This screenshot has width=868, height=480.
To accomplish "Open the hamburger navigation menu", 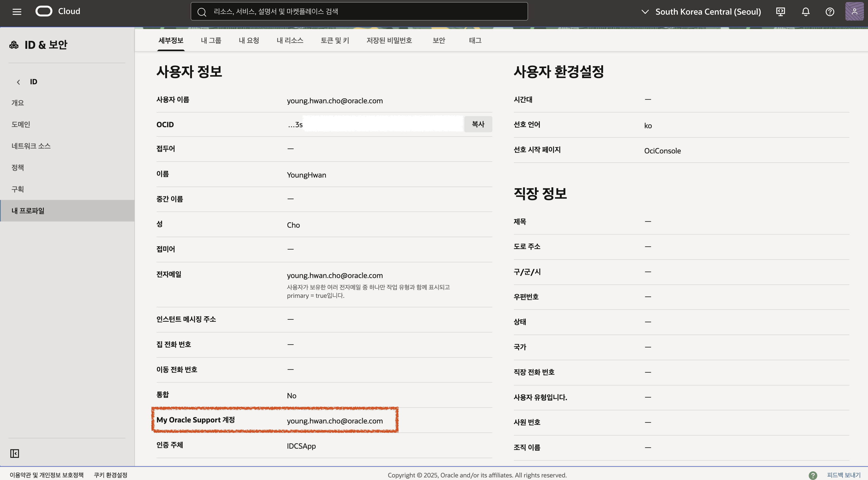I will pos(17,12).
